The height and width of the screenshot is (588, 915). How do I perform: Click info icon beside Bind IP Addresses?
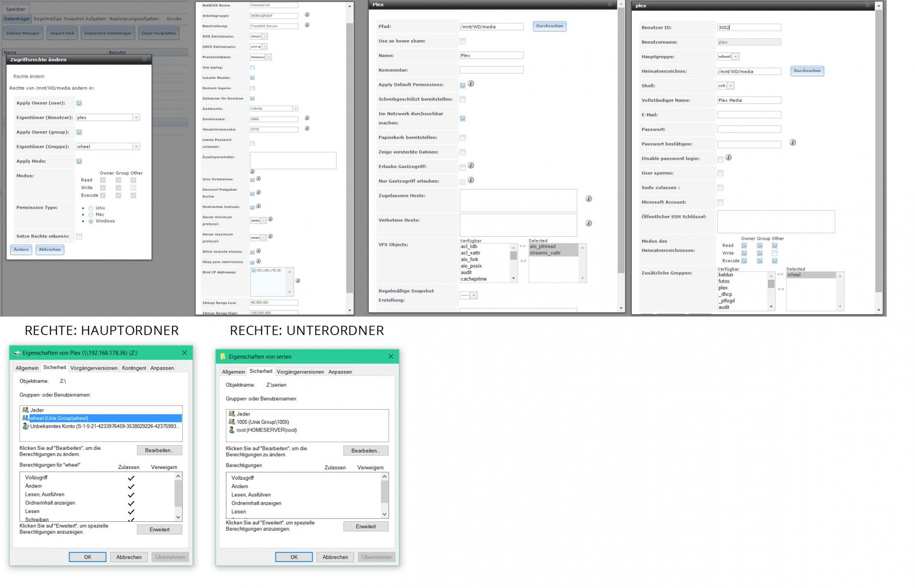click(x=297, y=281)
